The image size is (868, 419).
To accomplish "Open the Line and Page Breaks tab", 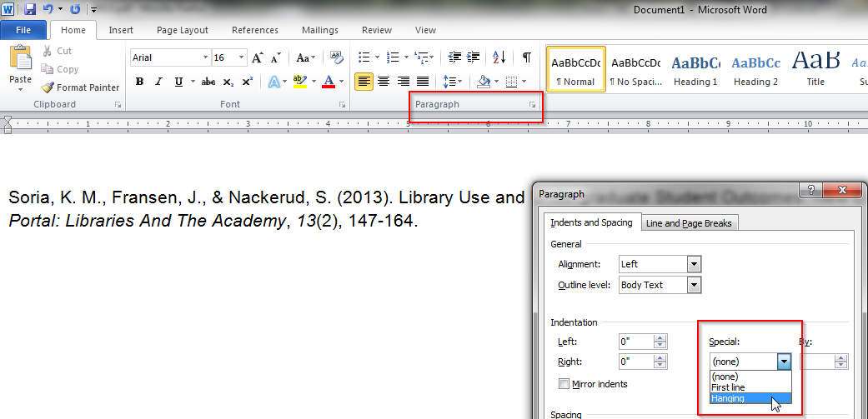I will tap(689, 223).
